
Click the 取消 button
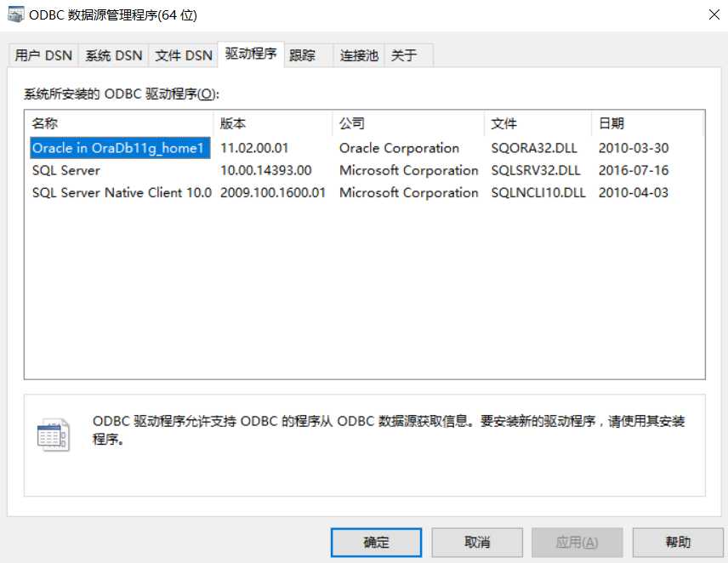477,542
